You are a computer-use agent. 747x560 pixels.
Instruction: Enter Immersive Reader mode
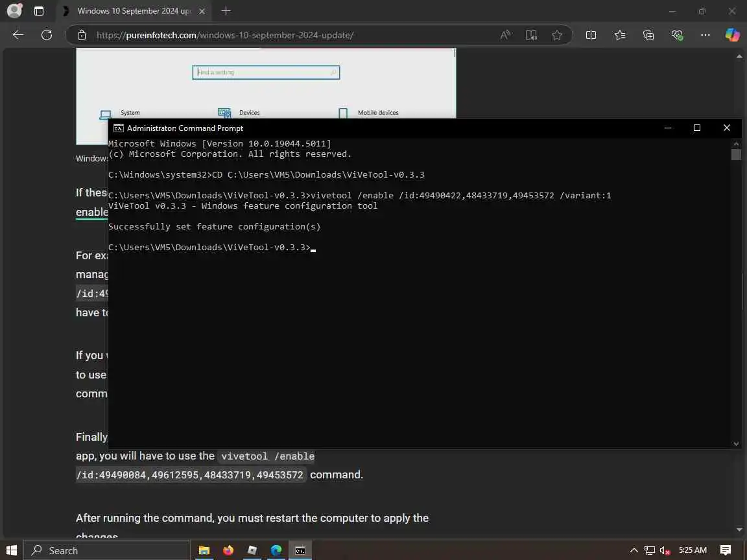pos(531,35)
